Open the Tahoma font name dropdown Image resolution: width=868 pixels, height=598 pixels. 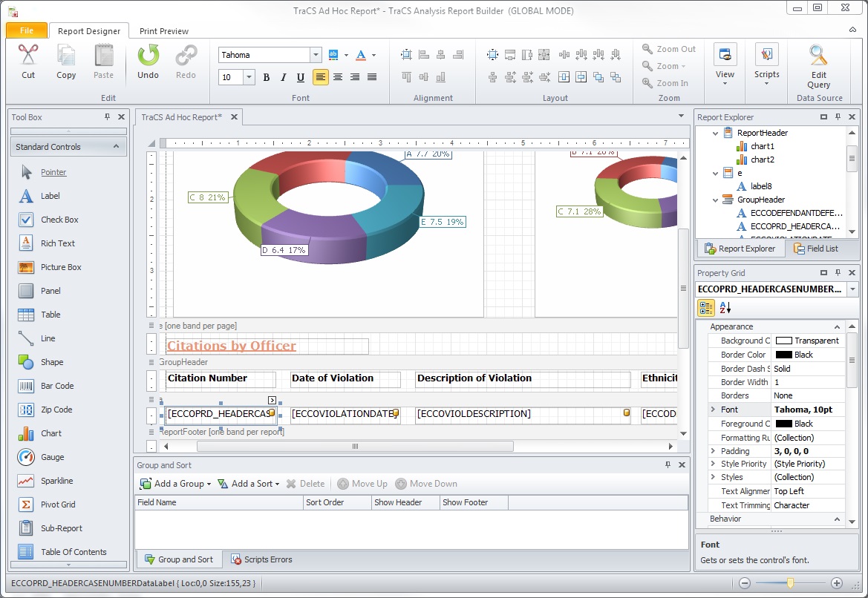316,55
